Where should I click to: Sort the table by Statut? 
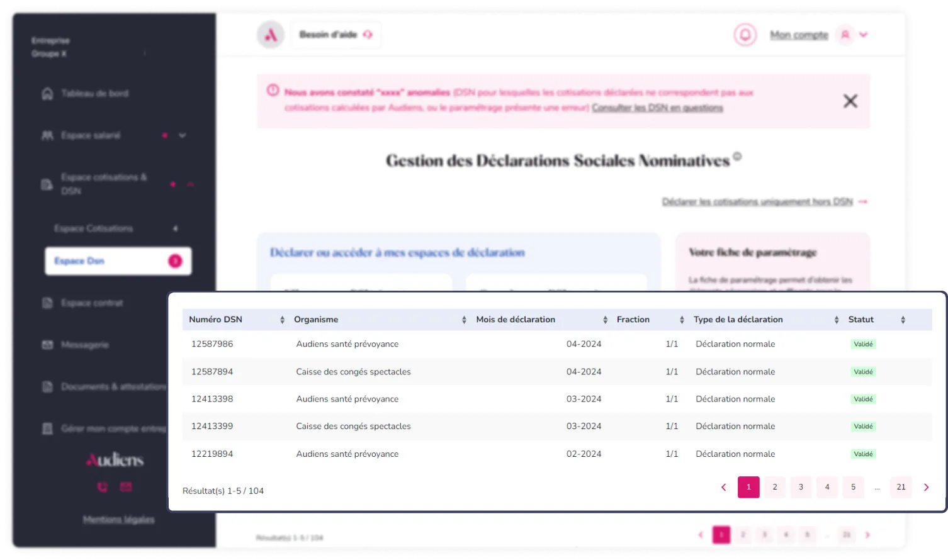[x=903, y=320]
